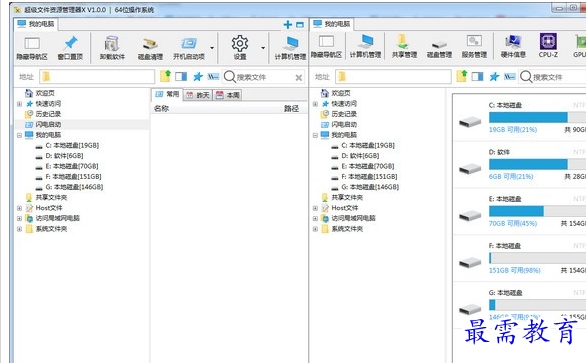Screen dimensions: 586x363
Task: Select C: 本地磁盘[19GB] in left tree
Action: click(67, 145)
